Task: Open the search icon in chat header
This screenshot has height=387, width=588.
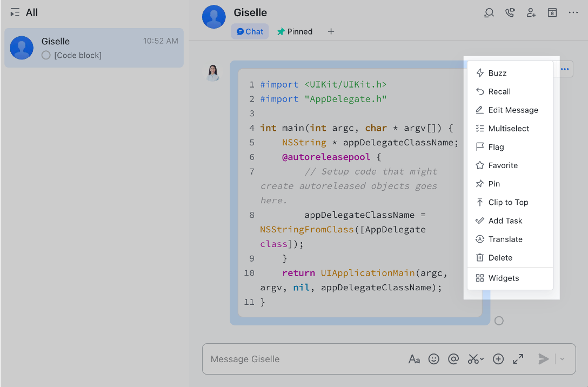Action: click(x=489, y=12)
